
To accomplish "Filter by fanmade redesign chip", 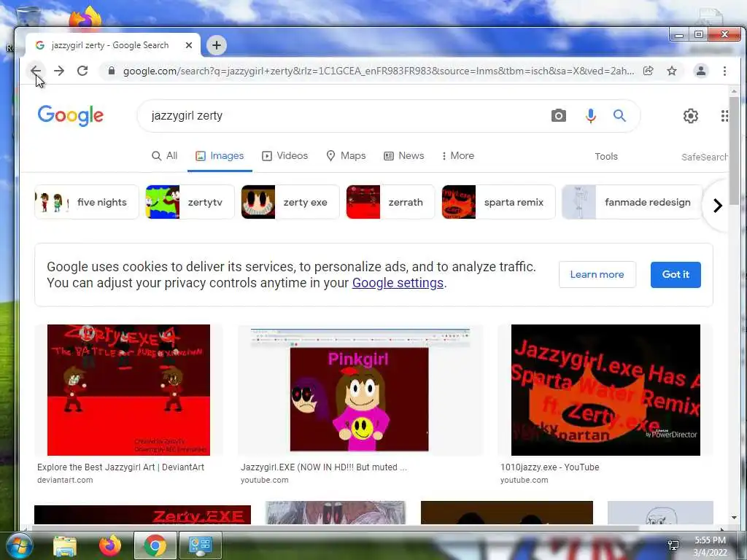I will (x=632, y=202).
